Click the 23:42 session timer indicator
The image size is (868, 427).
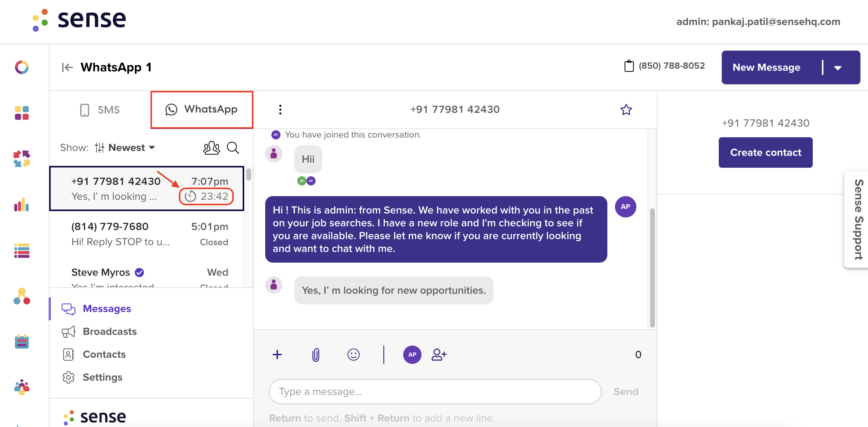206,196
